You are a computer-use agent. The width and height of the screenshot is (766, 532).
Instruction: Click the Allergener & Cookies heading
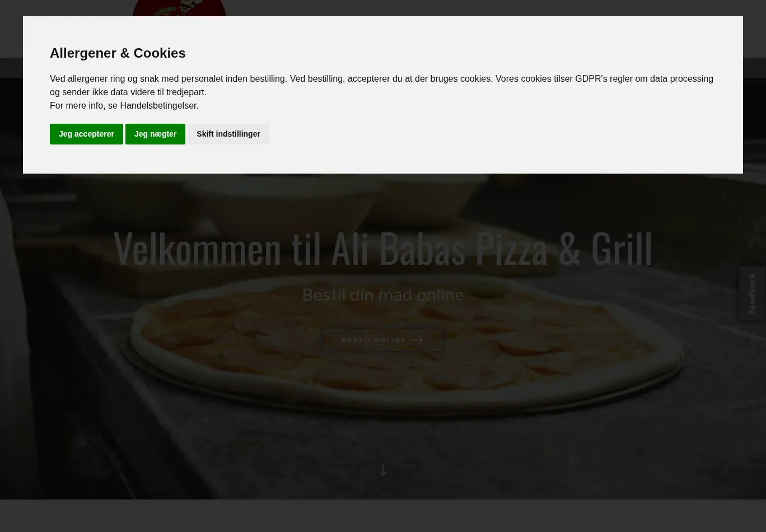pyautogui.click(x=118, y=53)
